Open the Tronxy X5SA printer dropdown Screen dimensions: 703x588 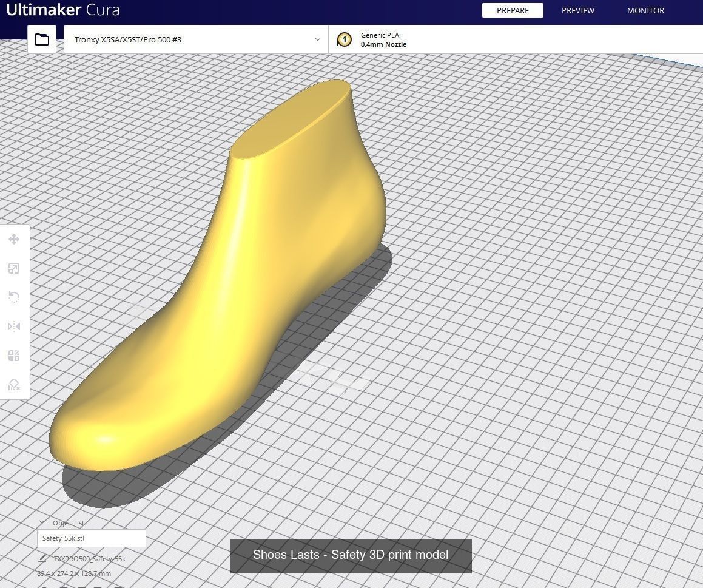196,39
